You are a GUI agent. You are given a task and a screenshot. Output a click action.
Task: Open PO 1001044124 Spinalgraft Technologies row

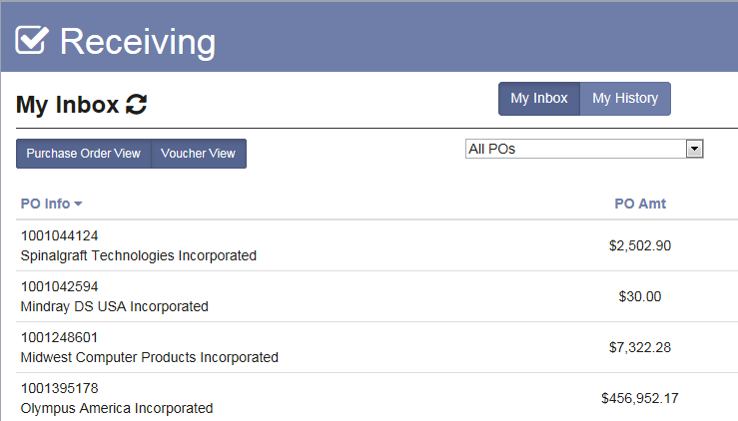[377, 245]
